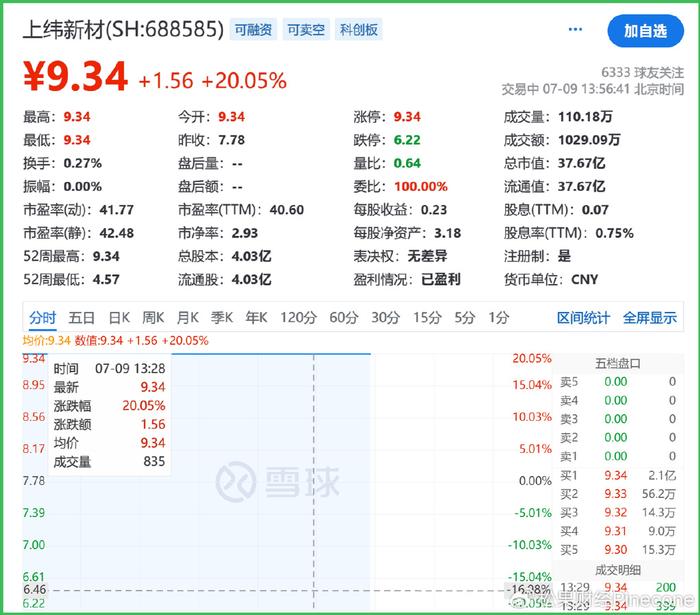Screen dimensions: 700x615
Task: Click the +20.05% change figure in header
Action: (x=244, y=81)
